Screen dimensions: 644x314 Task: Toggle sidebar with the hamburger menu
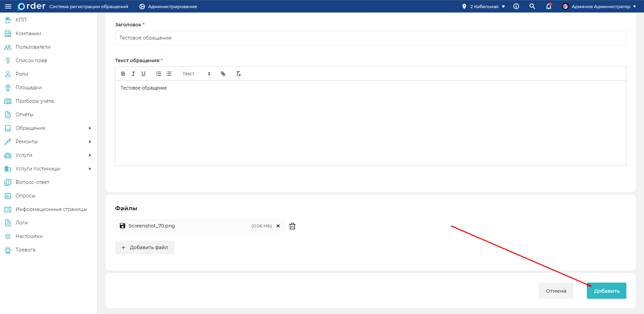point(8,6)
